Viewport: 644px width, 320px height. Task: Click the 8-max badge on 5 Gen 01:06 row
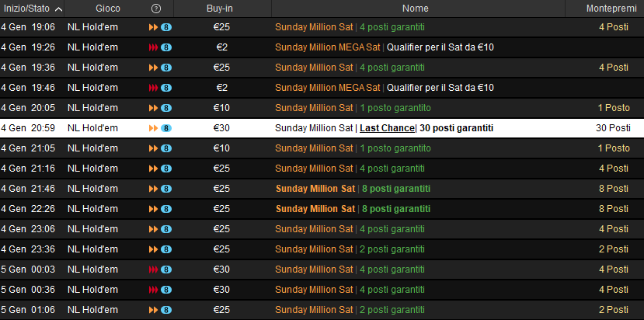point(166,310)
